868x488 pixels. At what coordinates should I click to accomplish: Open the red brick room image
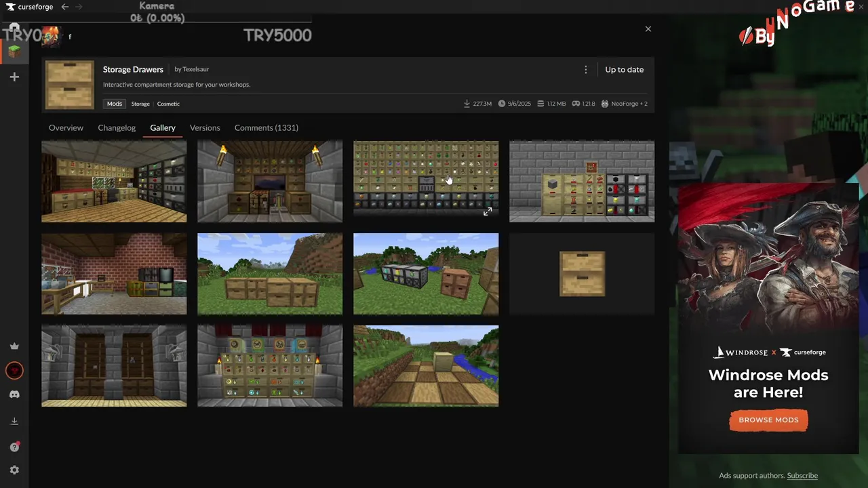point(114,274)
